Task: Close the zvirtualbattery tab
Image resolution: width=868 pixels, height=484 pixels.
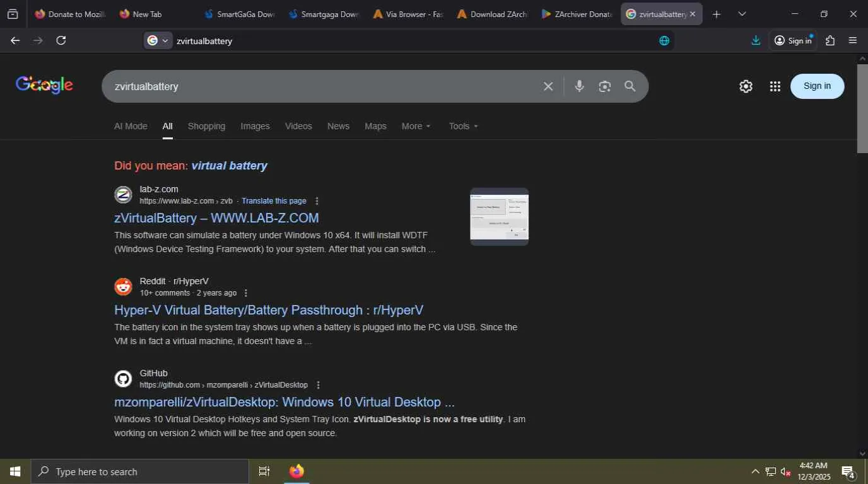Action: pos(692,14)
